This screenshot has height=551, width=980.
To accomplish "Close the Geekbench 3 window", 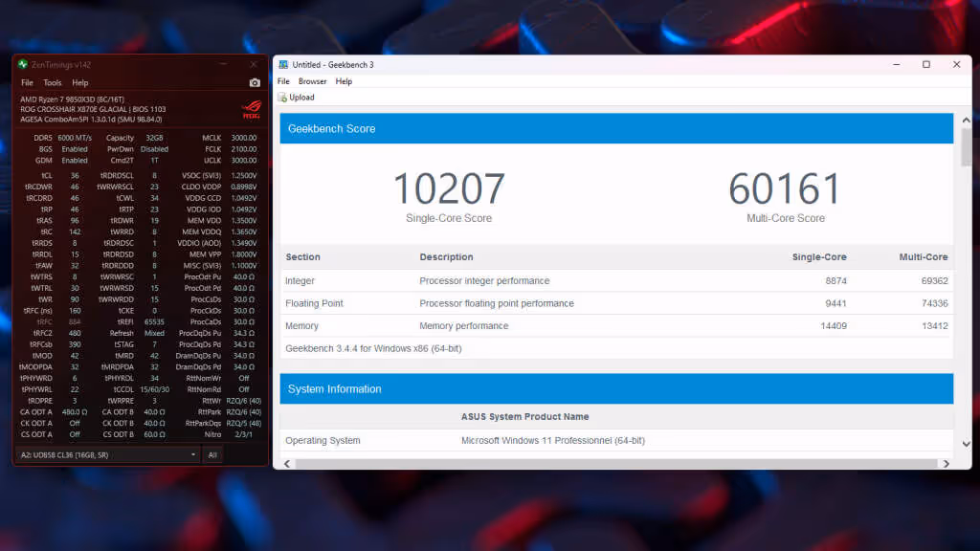I will pos(956,64).
